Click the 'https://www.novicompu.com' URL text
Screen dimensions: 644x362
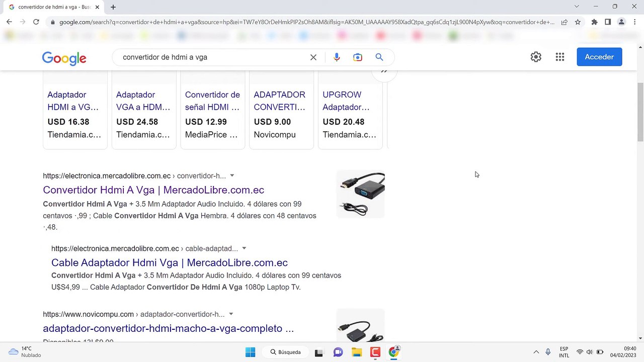click(x=89, y=314)
